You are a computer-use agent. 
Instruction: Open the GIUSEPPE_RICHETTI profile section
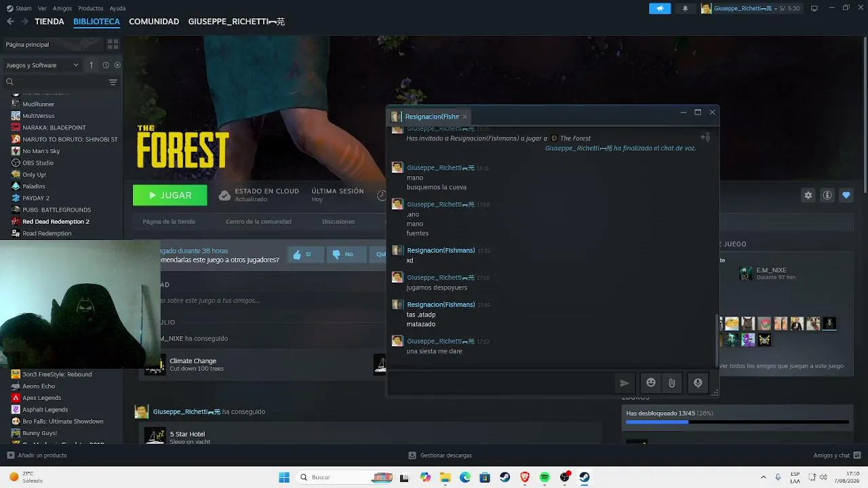[237, 22]
